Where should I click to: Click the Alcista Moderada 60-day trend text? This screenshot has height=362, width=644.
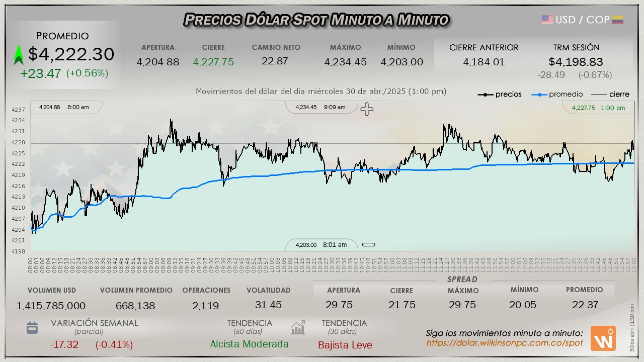click(x=249, y=344)
